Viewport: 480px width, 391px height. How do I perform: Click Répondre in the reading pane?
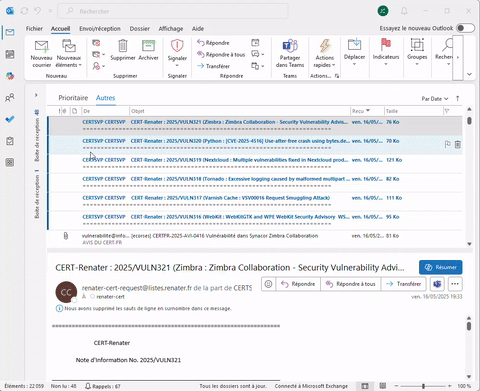pyautogui.click(x=298, y=284)
